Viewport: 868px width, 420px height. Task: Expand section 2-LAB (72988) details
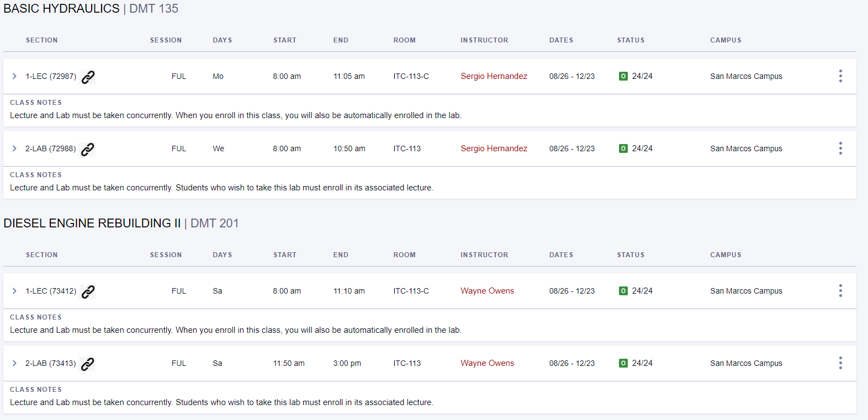14,148
